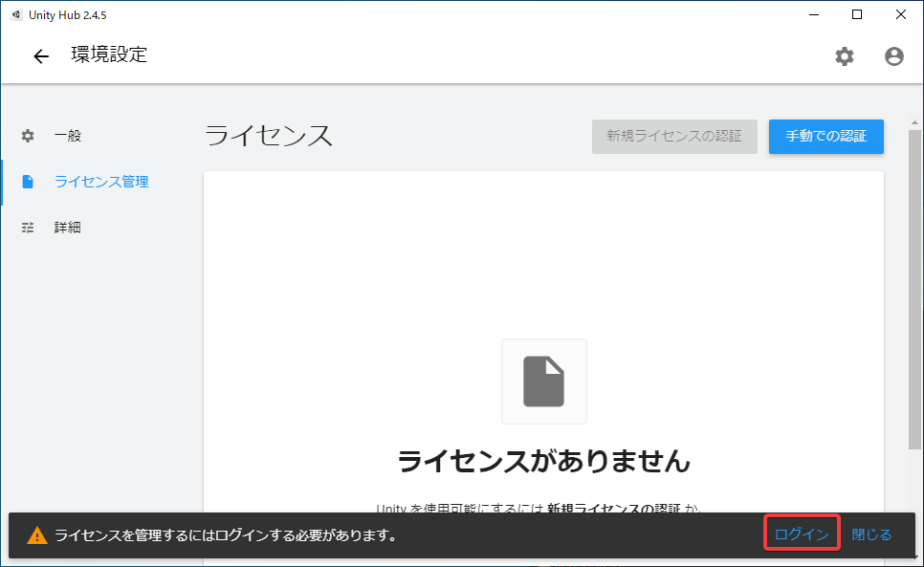Click 閉じる to dismiss the login notice
The width and height of the screenshot is (924, 567).
coord(870,534)
